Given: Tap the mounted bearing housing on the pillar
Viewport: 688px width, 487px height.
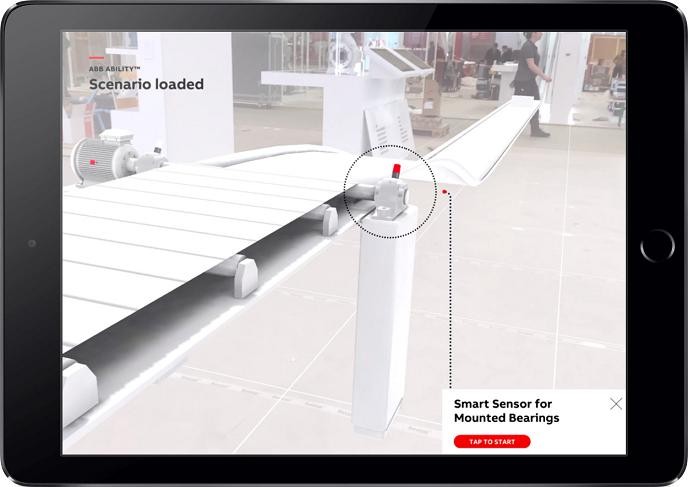Looking at the screenshot, I should tap(391, 198).
